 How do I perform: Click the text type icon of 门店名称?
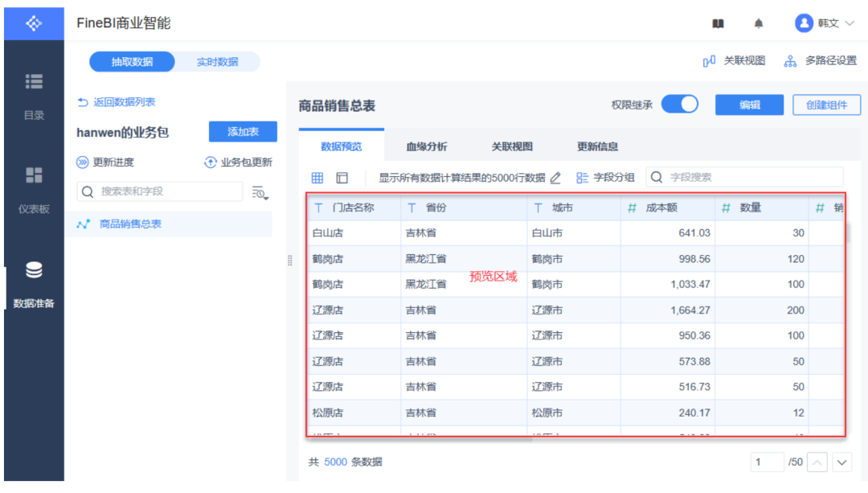click(318, 207)
